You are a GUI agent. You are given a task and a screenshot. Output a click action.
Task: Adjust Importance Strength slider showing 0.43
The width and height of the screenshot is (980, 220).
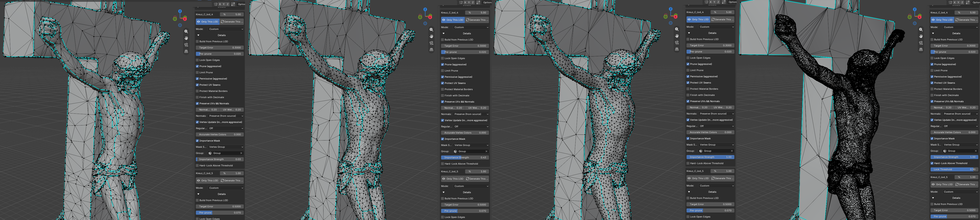[x=465, y=158]
